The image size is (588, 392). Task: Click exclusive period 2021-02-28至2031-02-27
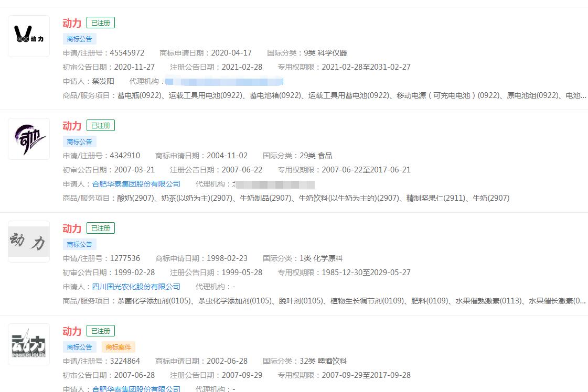point(366,67)
